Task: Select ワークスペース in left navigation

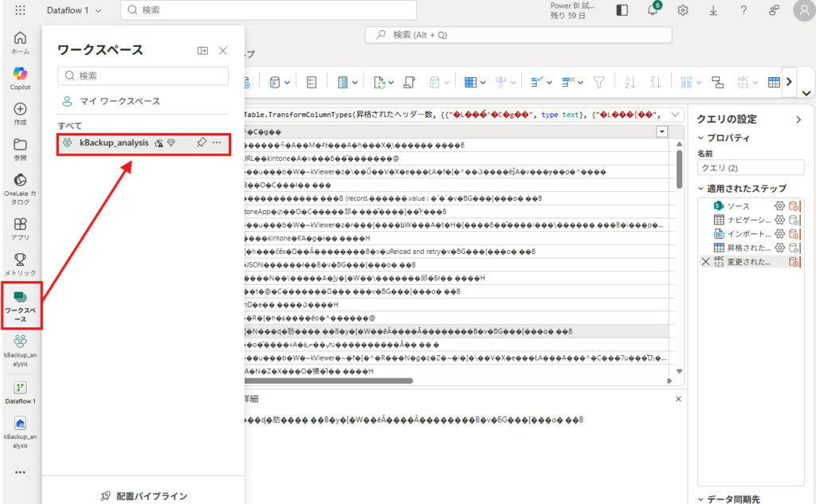Action: tap(21, 305)
